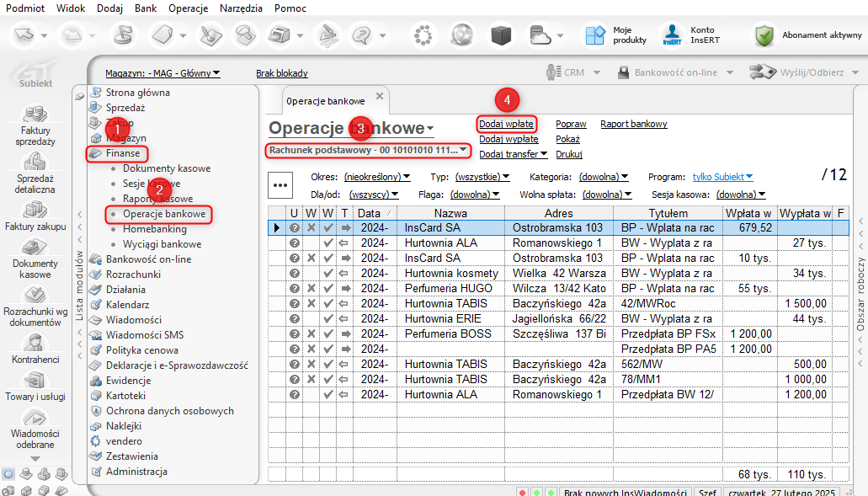This screenshot has height=496, width=868.
Task: Open the Faktury sprzedaży shortcut
Action: [x=35, y=125]
